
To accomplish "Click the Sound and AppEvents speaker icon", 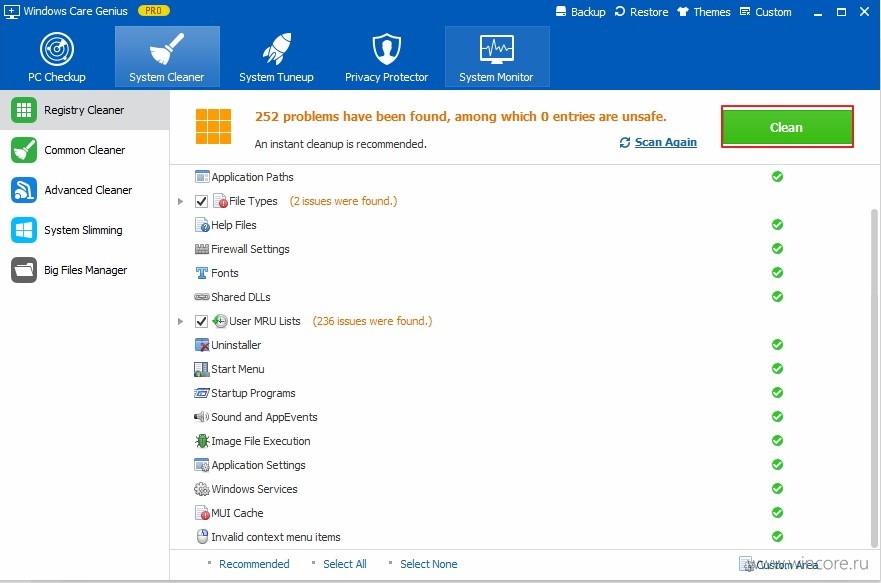I will tap(201, 417).
